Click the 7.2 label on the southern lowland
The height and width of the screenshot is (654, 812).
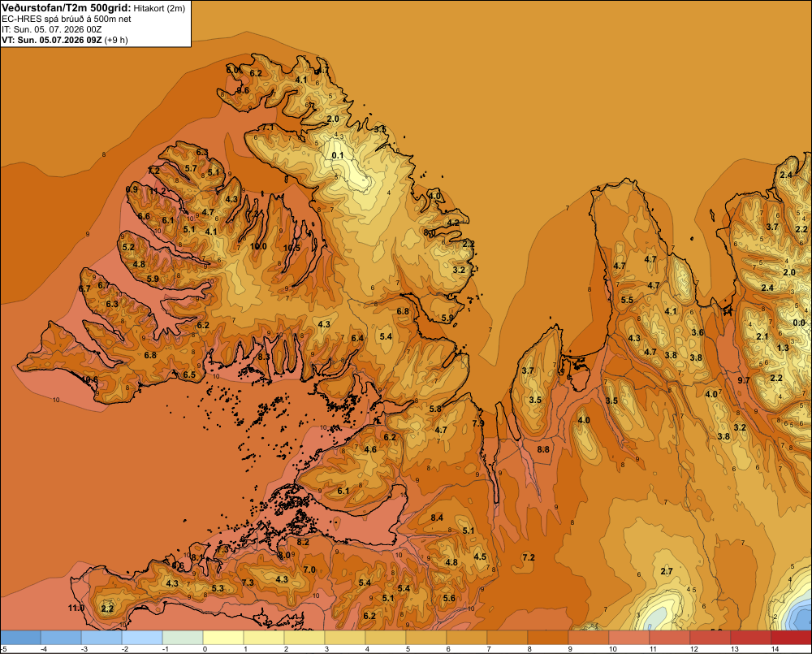529,557
